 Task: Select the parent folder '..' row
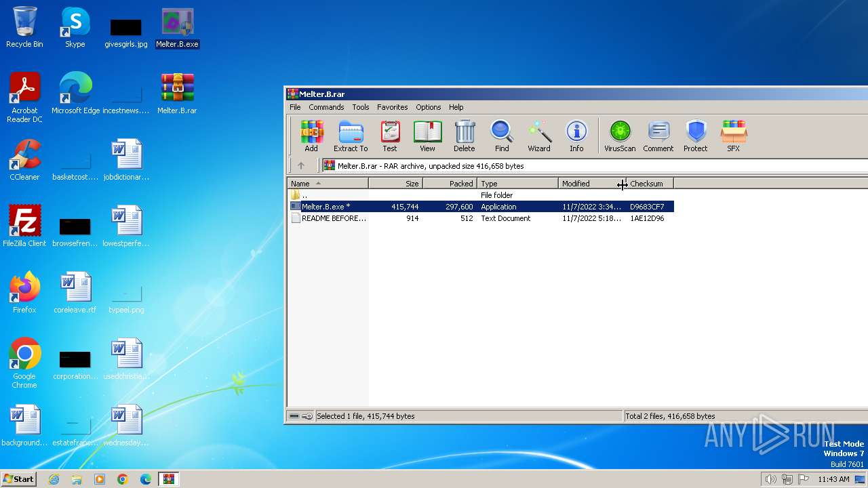click(481, 195)
